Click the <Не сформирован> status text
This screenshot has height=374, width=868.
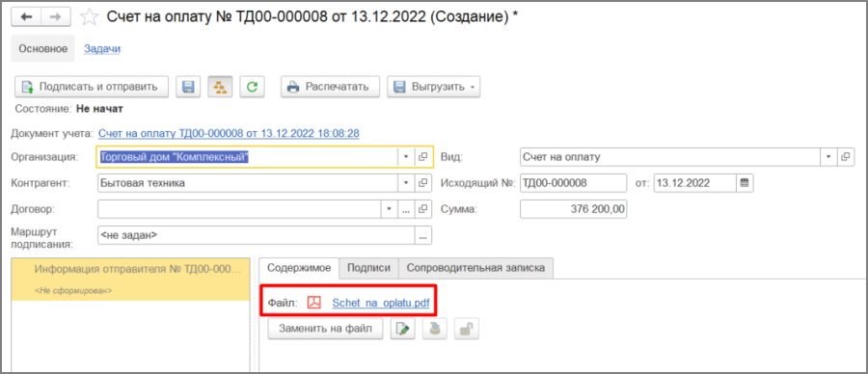(x=73, y=290)
